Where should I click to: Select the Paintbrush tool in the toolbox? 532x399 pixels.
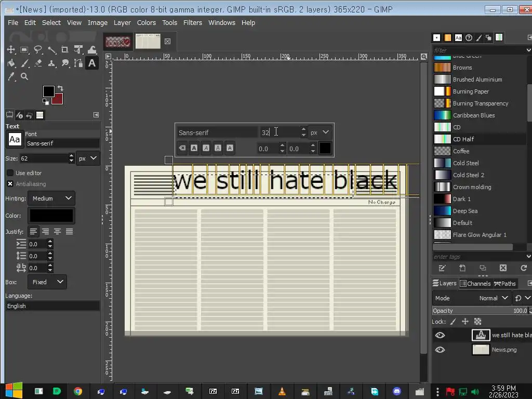point(24,63)
